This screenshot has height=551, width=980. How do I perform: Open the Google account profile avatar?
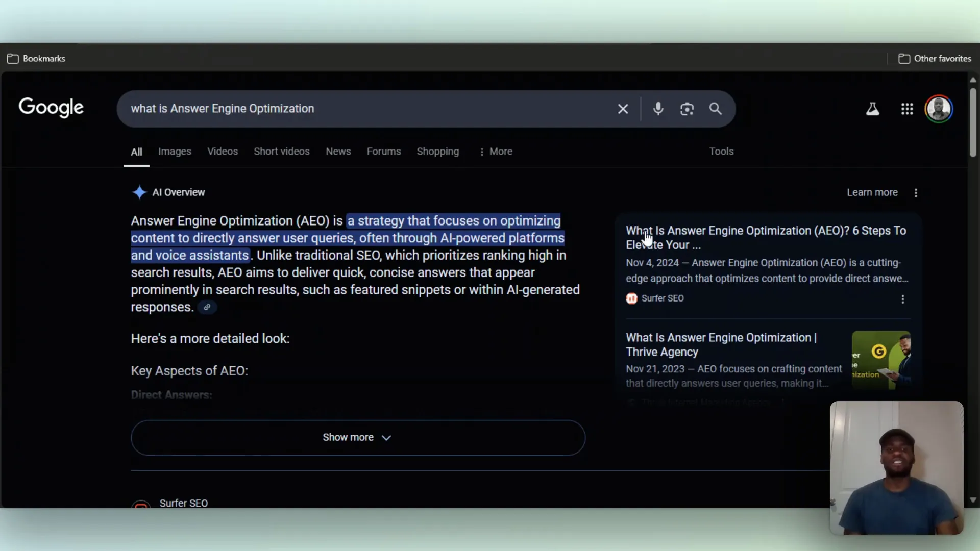coord(939,109)
